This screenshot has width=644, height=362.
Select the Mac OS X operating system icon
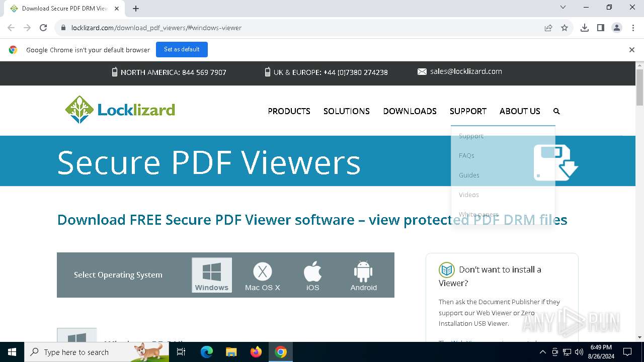point(262,276)
